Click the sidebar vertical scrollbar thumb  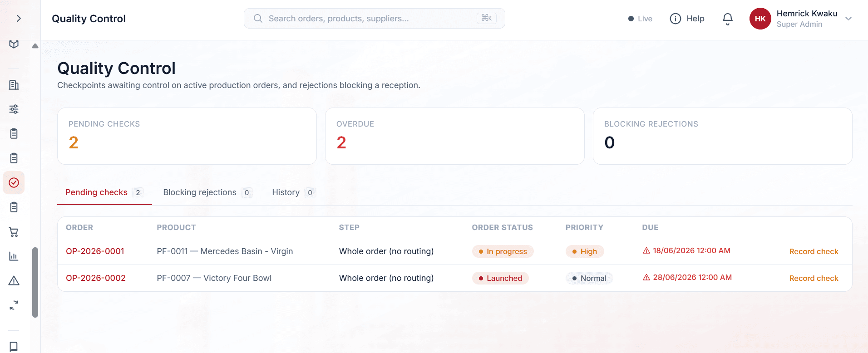tap(35, 282)
